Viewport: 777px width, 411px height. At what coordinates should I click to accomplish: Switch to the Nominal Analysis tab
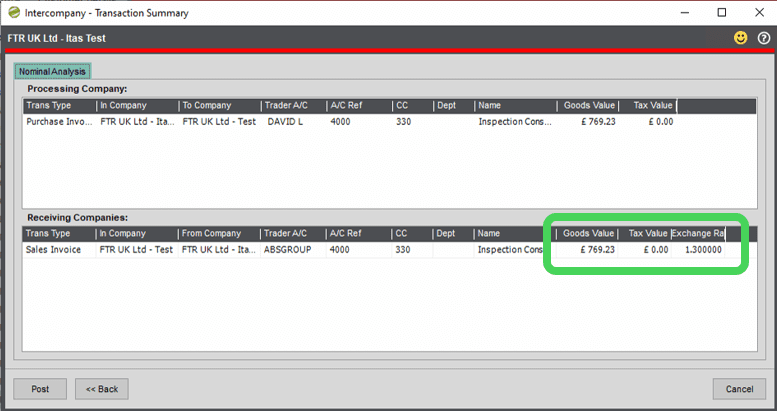[x=52, y=71]
